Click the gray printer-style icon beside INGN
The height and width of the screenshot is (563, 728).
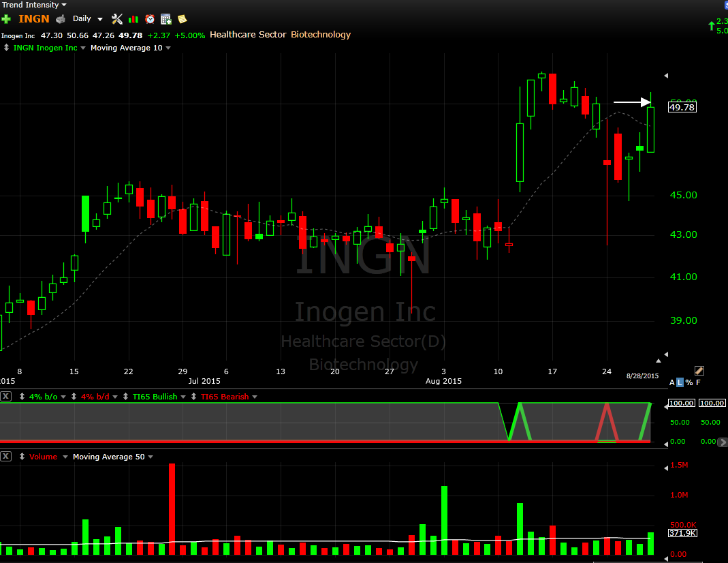pyautogui.click(x=61, y=19)
